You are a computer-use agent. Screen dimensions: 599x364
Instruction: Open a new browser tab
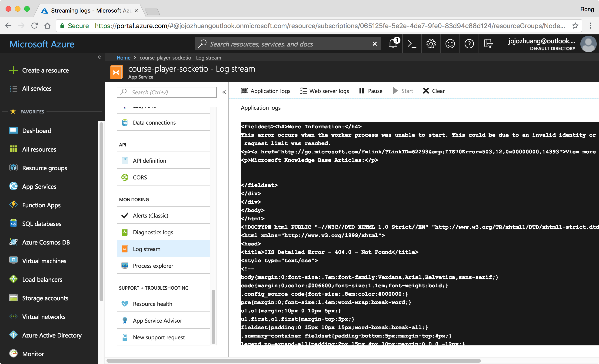pyautogui.click(x=152, y=11)
